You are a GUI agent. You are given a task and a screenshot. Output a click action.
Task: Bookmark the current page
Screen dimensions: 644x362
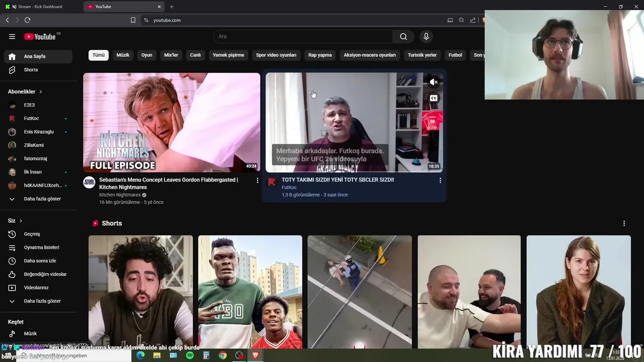[133, 20]
